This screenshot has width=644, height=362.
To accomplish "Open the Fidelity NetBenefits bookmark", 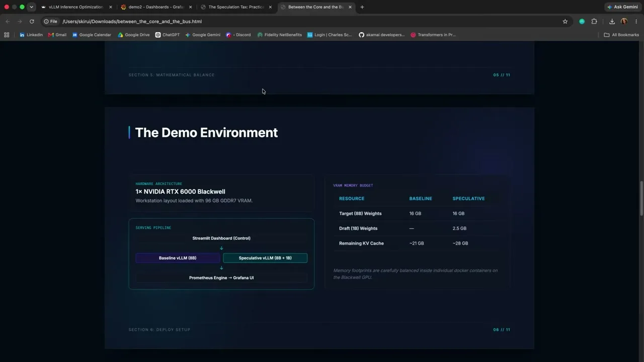I will (279, 35).
